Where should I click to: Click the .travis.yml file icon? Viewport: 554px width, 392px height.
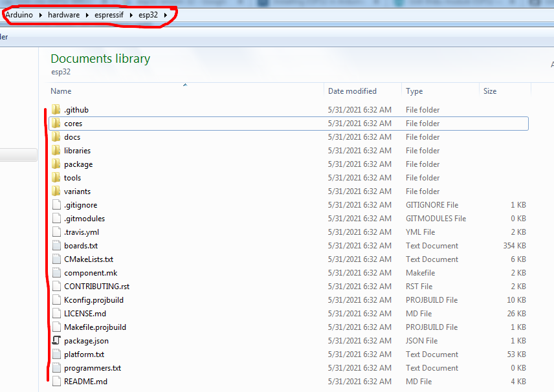point(56,232)
